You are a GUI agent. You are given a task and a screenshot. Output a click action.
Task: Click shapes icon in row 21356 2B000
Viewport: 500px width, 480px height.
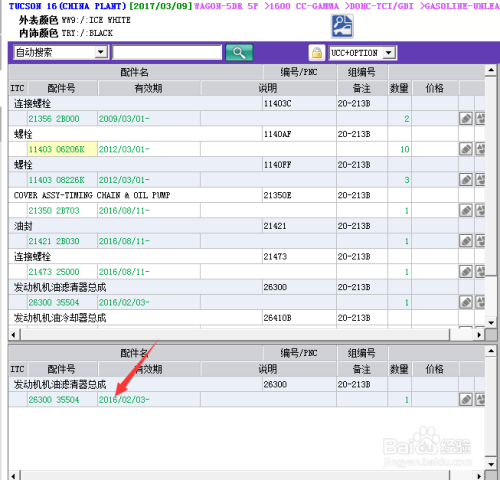click(480, 119)
